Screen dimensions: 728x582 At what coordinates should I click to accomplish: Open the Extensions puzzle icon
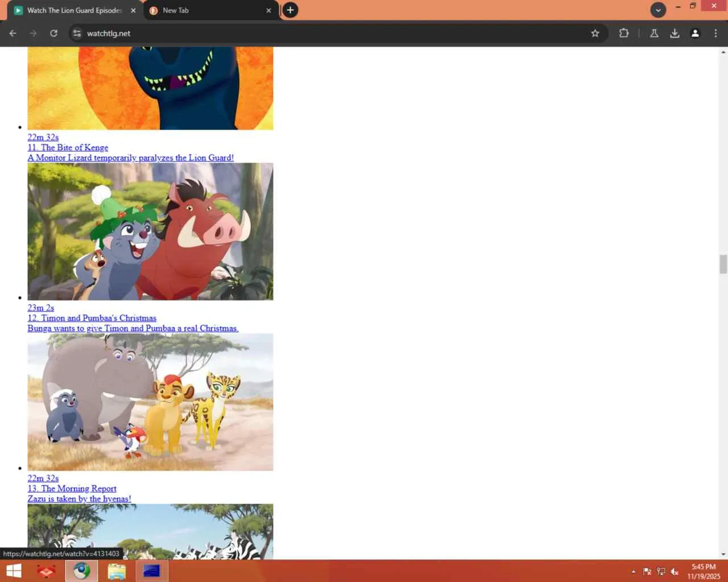point(624,34)
